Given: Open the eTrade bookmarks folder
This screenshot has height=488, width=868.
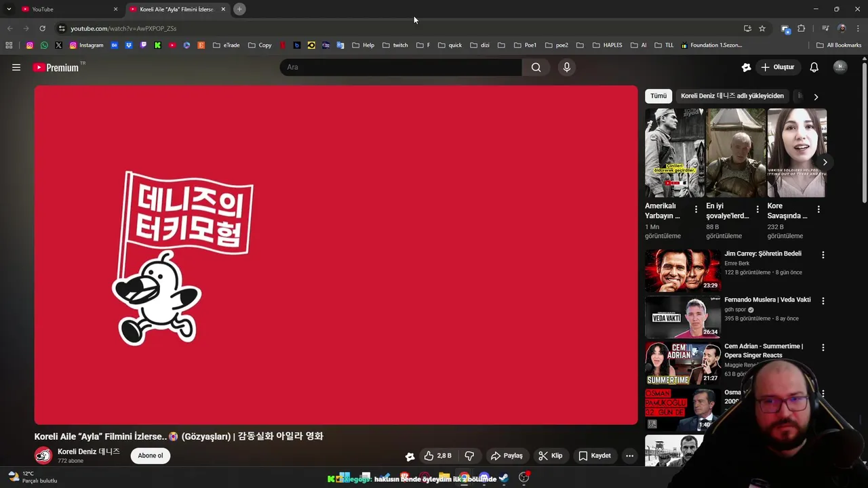Looking at the screenshot, I should pyautogui.click(x=226, y=45).
